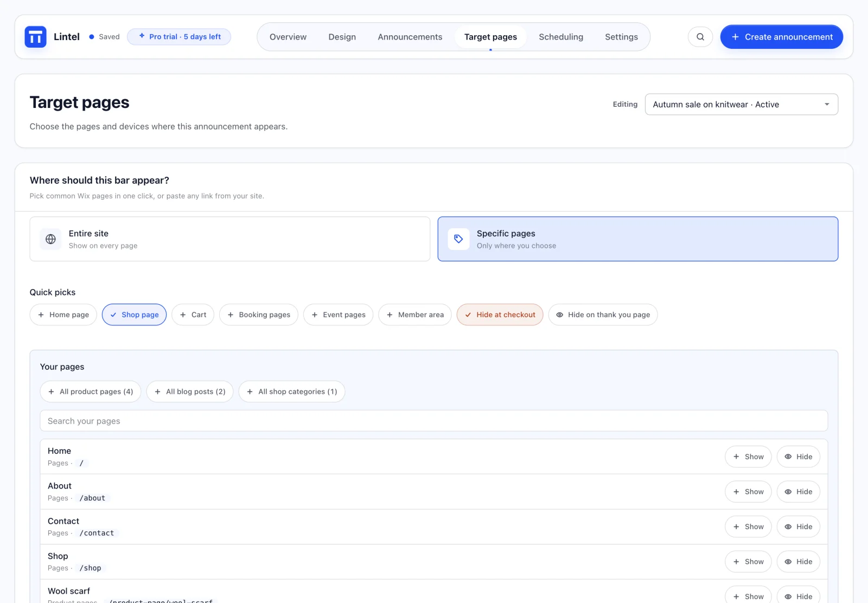Click the tag icon for Specific pages

click(458, 239)
